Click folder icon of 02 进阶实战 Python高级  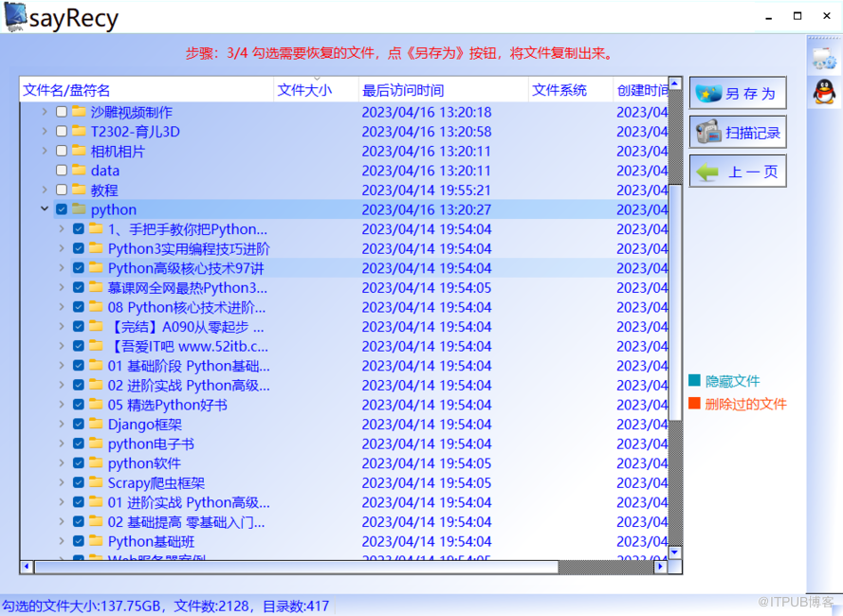pos(96,385)
